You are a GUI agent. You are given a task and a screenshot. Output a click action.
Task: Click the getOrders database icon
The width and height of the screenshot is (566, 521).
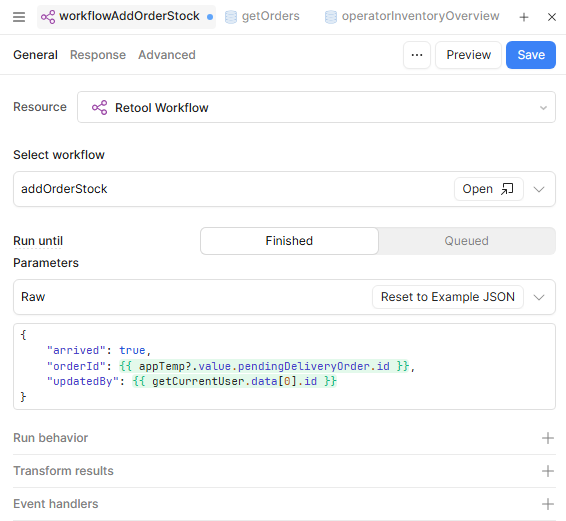click(x=231, y=17)
